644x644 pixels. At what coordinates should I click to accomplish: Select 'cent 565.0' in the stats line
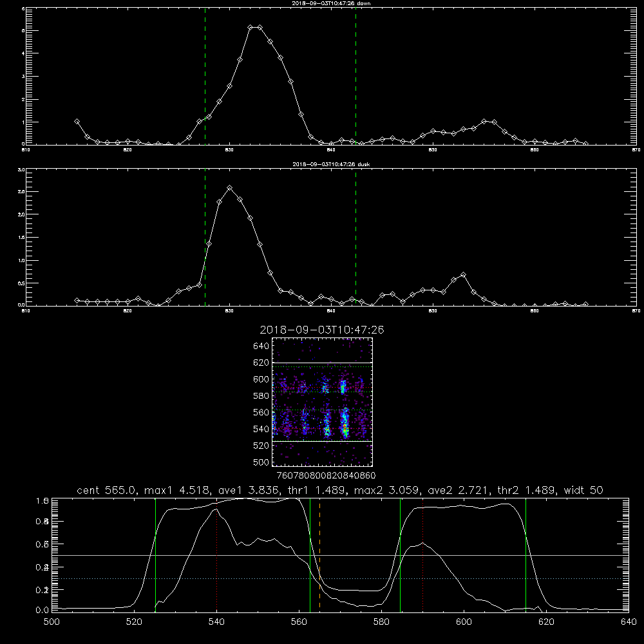(108, 490)
